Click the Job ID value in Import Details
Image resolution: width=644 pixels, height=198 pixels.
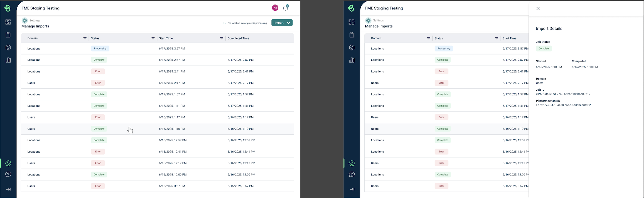point(563,94)
